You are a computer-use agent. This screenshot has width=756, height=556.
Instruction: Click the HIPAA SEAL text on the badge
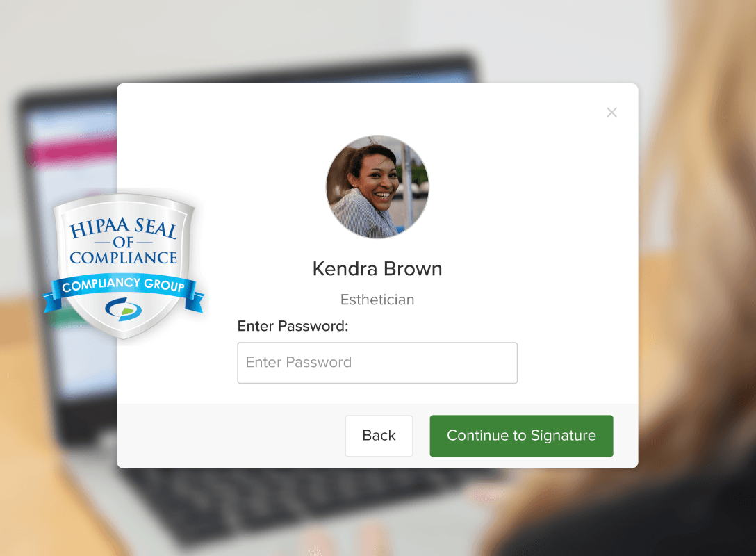pos(124,227)
